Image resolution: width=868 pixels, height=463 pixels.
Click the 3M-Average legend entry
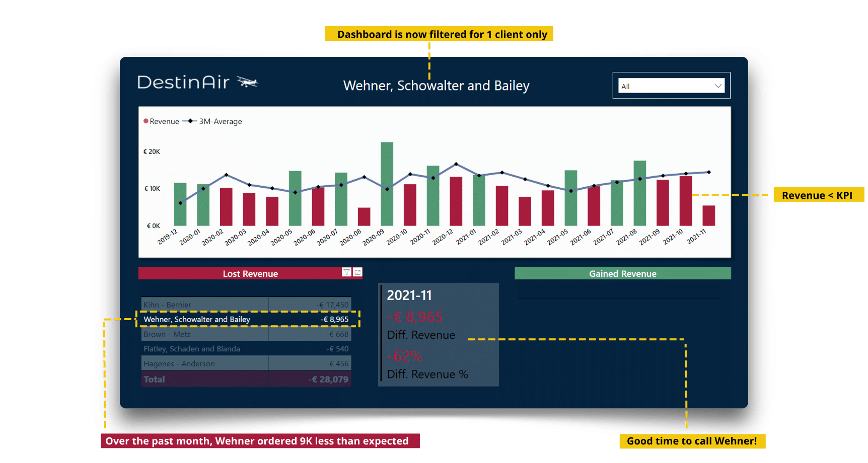tap(212, 121)
